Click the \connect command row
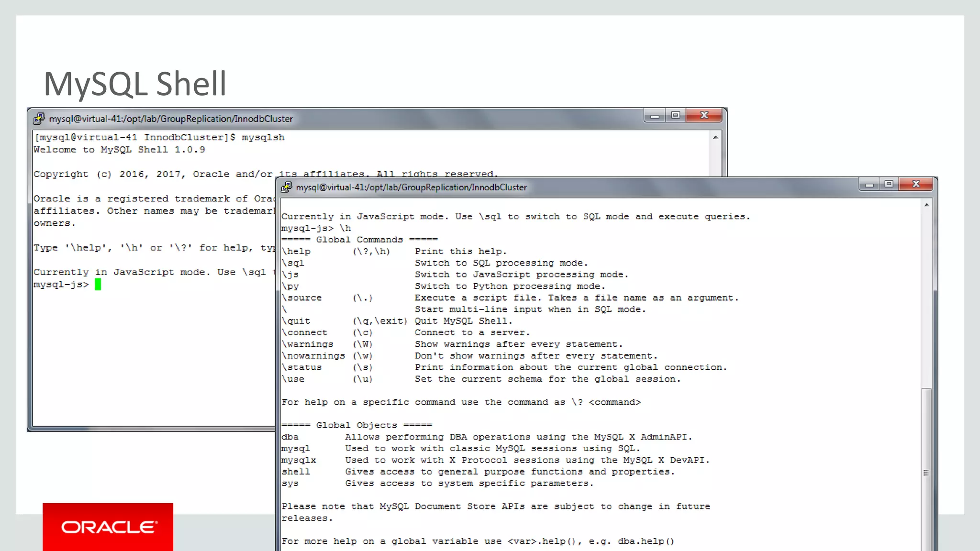 point(405,332)
